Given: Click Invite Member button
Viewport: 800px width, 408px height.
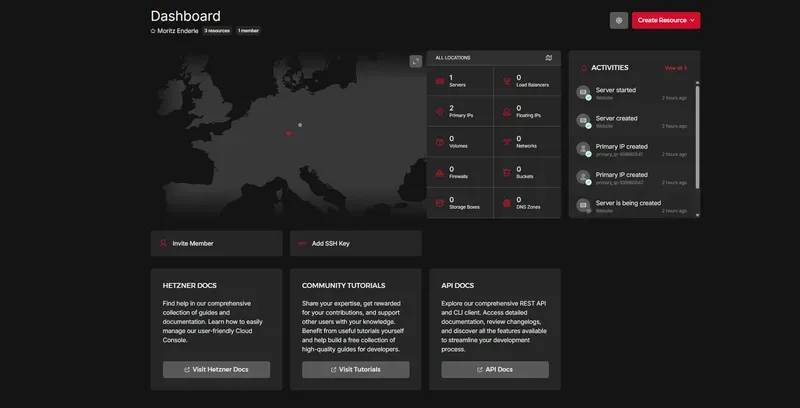Looking at the screenshot, I should click(216, 243).
